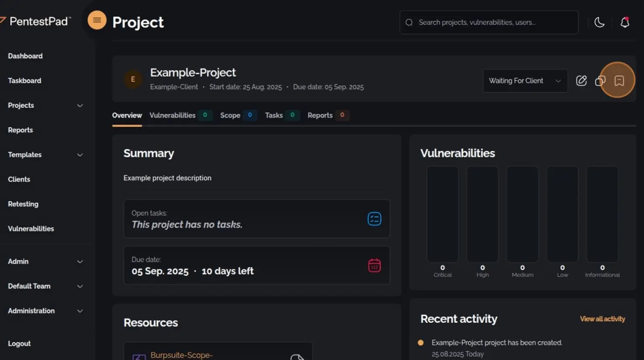644x360 pixels.
Task: Expand the Templates section in the sidebar
Action: click(25, 155)
